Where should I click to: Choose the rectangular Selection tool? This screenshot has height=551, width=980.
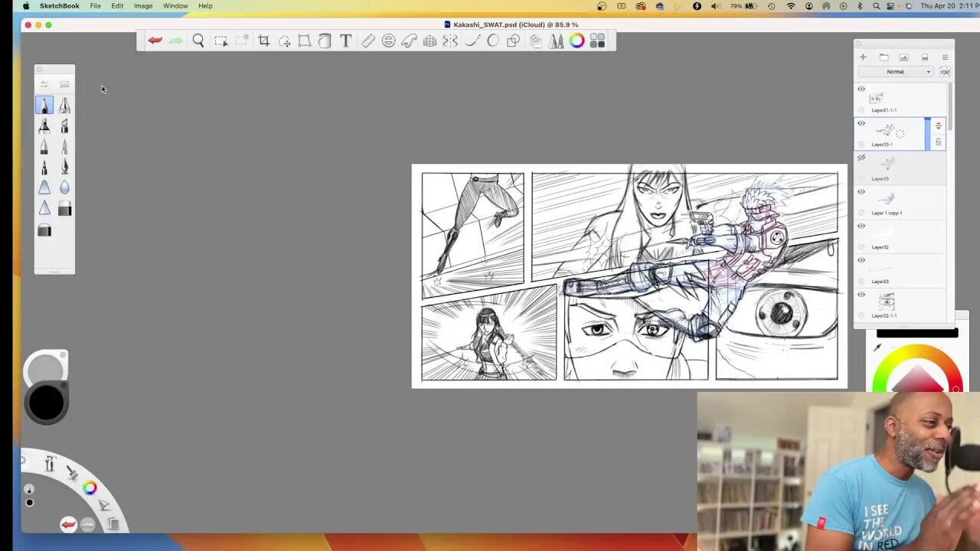(x=220, y=41)
